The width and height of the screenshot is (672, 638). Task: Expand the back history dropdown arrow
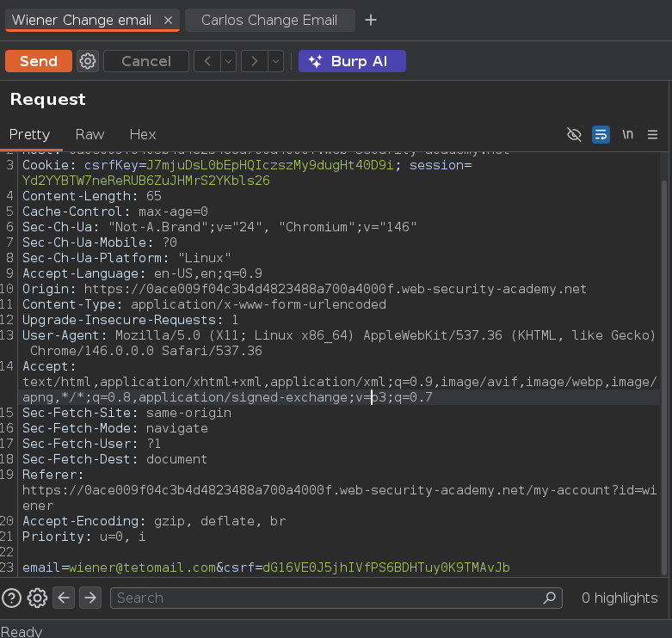click(228, 61)
